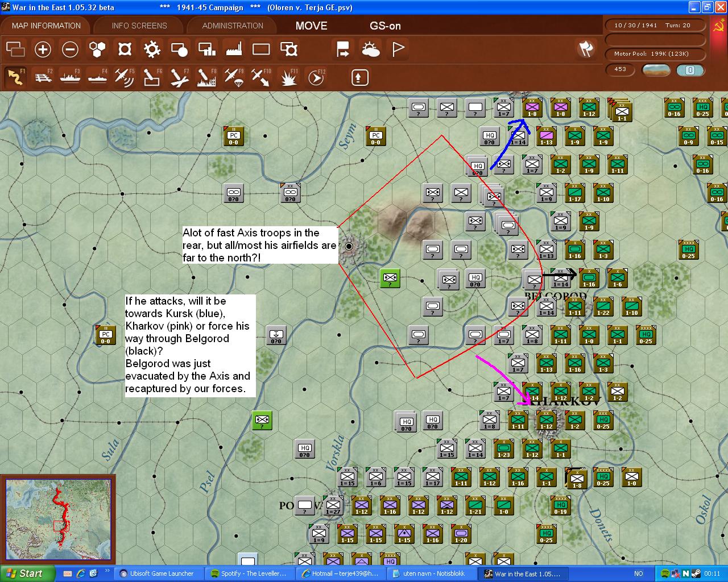
Task: Switch to Ubisoft Game Launcher taskbar item
Action: (x=158, y=573)
